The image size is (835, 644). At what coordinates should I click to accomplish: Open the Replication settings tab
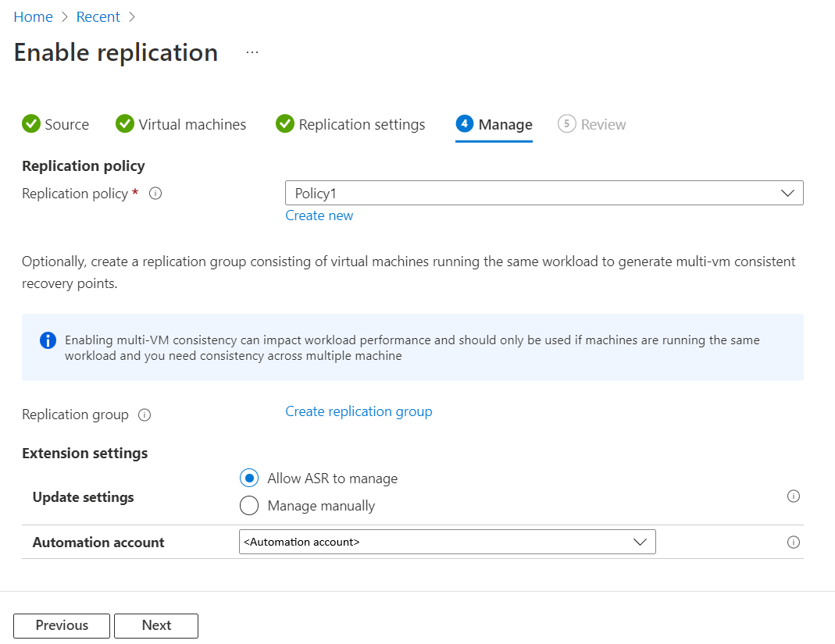click(x=351, y=124)
